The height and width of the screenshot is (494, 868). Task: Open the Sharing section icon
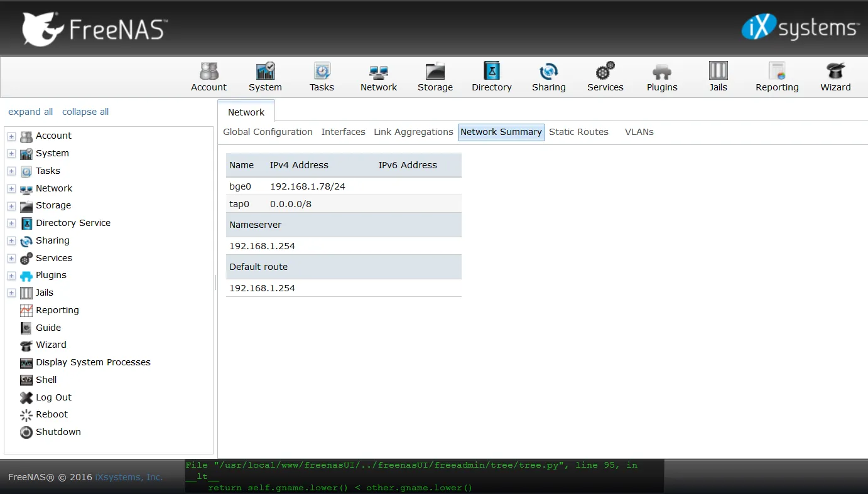click(x=548, y=75)
